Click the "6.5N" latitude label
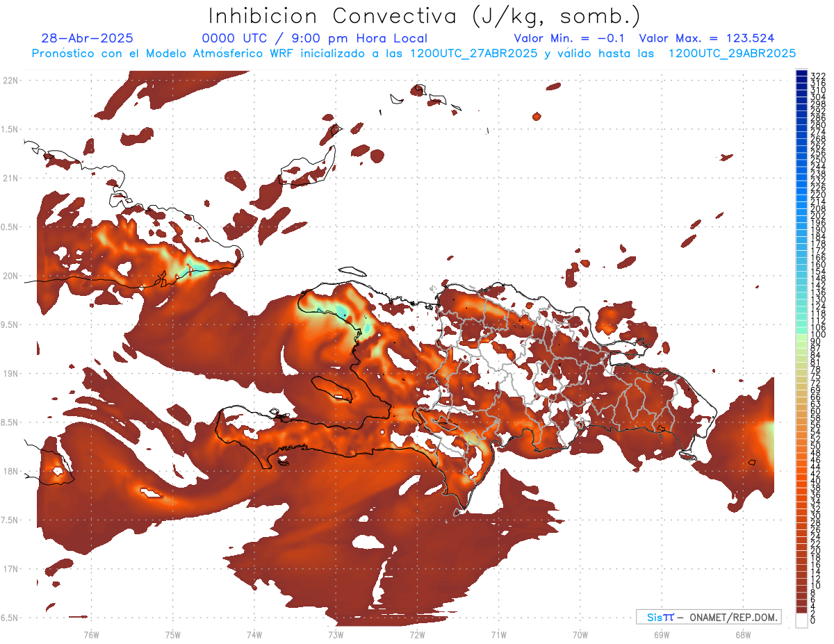834x644 pixels. tap(10, 618)
